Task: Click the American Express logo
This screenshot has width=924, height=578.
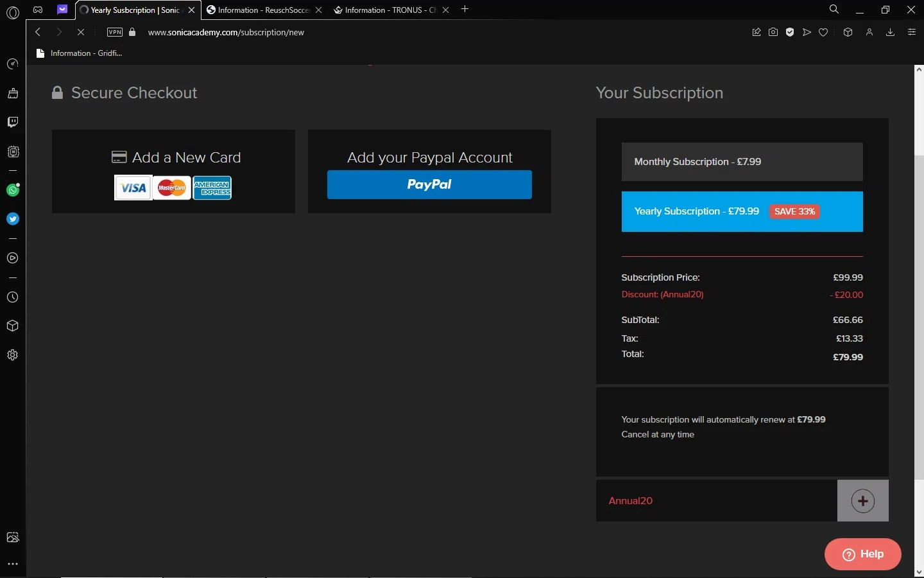Action: (212, 188)
